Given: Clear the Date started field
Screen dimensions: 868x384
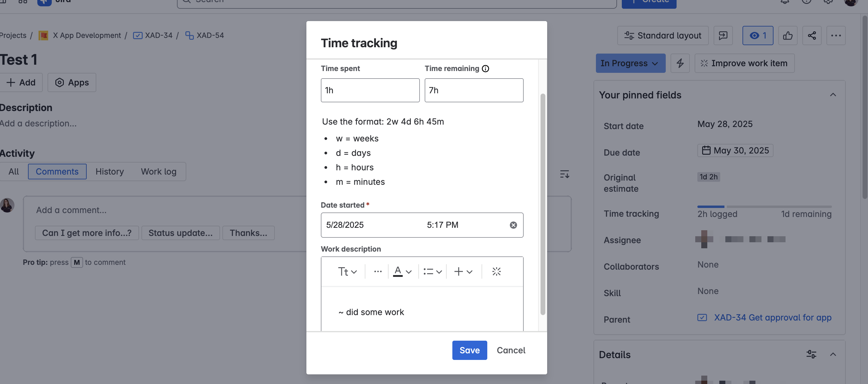Looking at the screenshot, I should (513, 225).
